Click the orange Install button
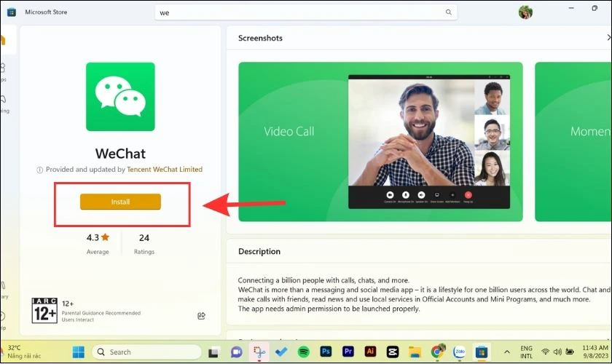This screenshot has width=612, height=364. pyautogui.click(x=120, y=202)
